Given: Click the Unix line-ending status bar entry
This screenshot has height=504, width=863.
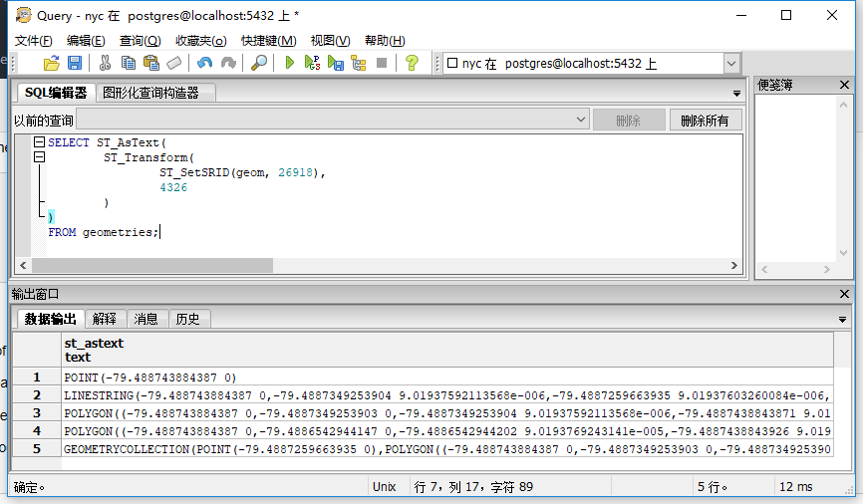Looking at the screenshot, I should pyautogui.click(x=385, y=486).
